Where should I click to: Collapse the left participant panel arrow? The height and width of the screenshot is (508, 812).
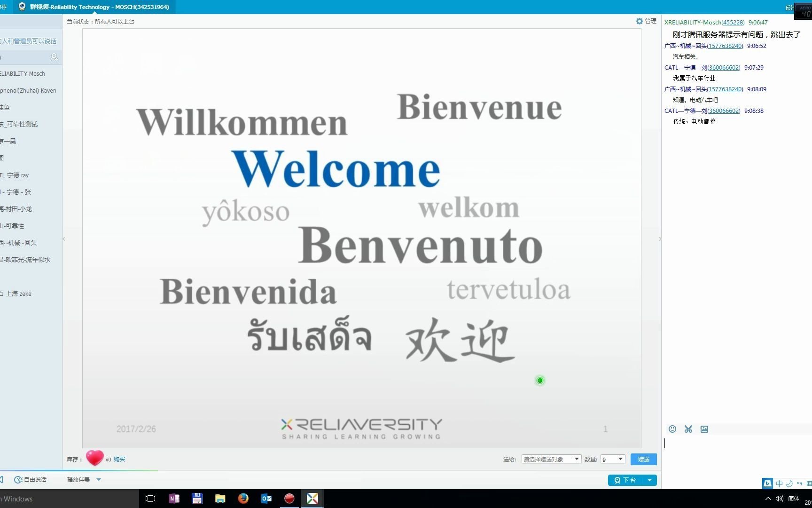[x=64, y=239]
